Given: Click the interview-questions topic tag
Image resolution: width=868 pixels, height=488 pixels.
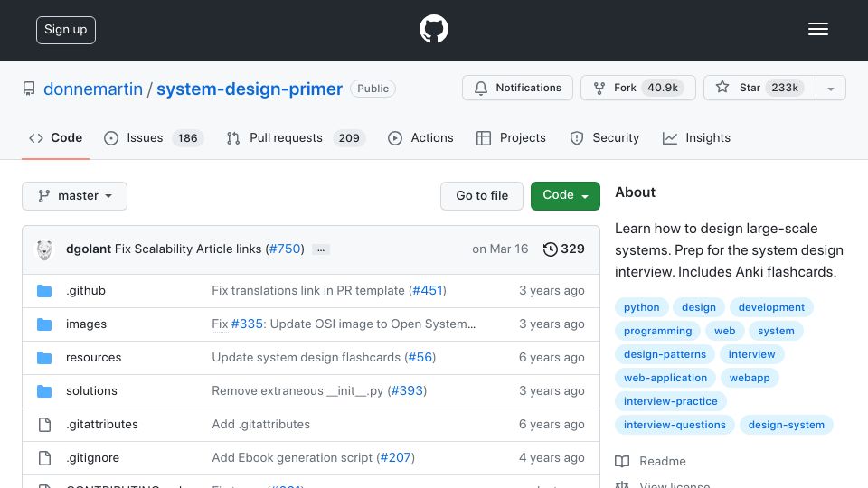Looking at the screenshot, I should (675, 425).
